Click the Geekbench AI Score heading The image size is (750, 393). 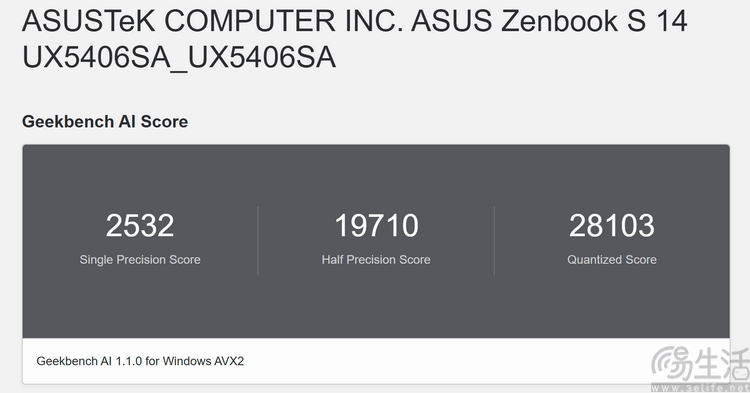[105, 121]
